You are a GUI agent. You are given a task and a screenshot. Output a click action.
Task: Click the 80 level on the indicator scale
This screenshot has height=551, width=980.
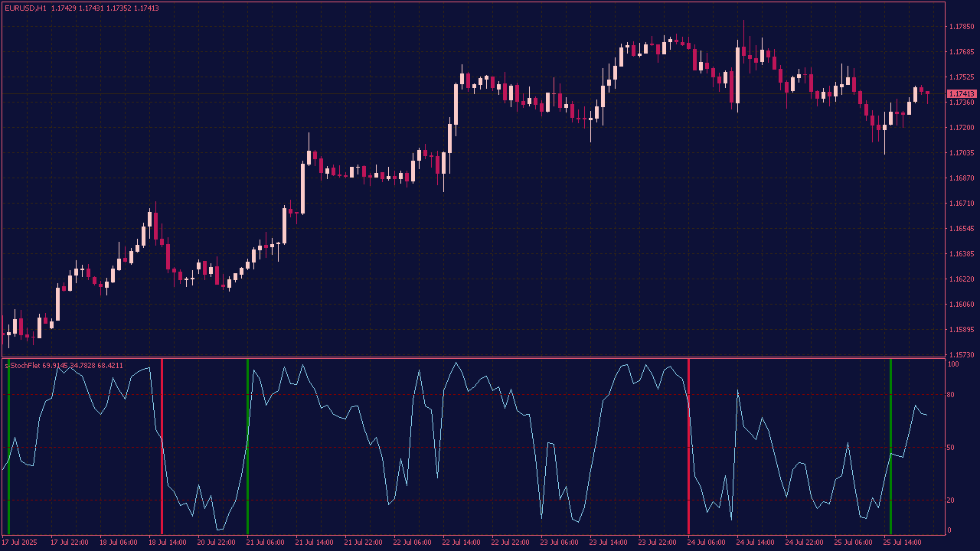[952, 395]
